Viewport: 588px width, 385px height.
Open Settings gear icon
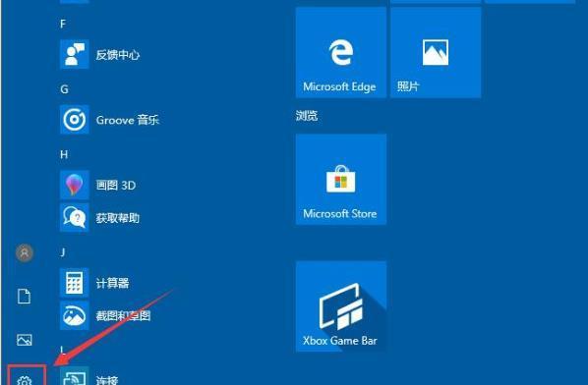coord(25,380)
